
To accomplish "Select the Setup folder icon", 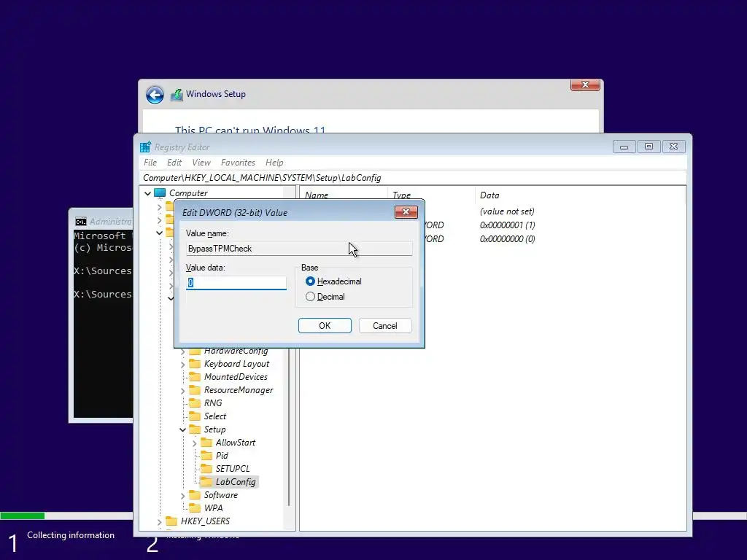I will point(195,429).
